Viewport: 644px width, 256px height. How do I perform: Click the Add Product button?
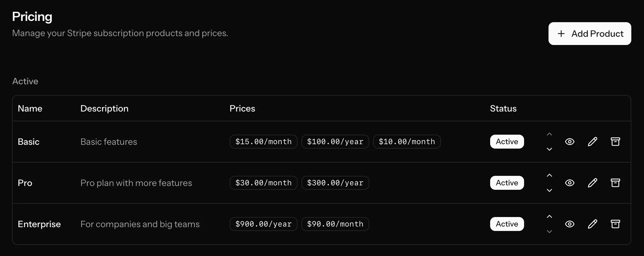tap(590, 34)
